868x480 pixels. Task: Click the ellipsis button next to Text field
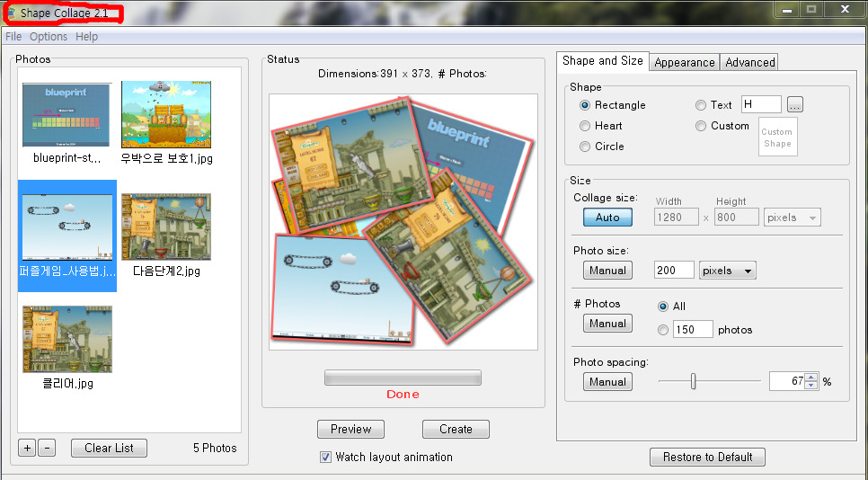click(x=794, y=105)
